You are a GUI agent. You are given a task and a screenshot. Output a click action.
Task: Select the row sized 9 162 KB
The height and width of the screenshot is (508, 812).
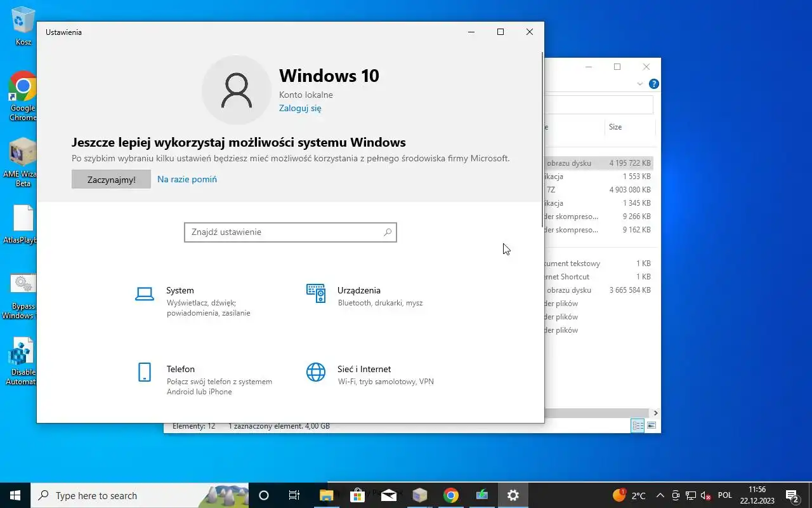pyautogui.click(x=599, y=230)
